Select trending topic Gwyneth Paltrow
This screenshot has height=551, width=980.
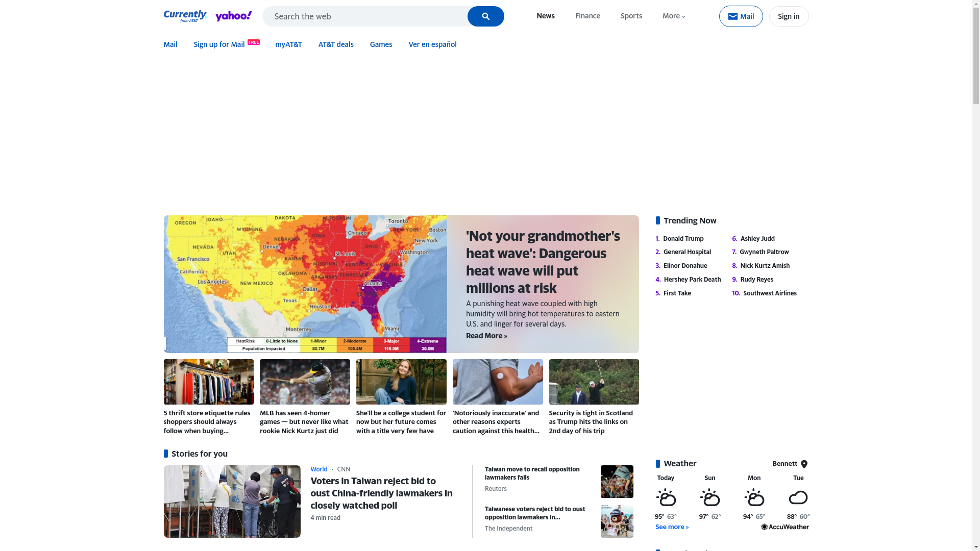point(764,252)
